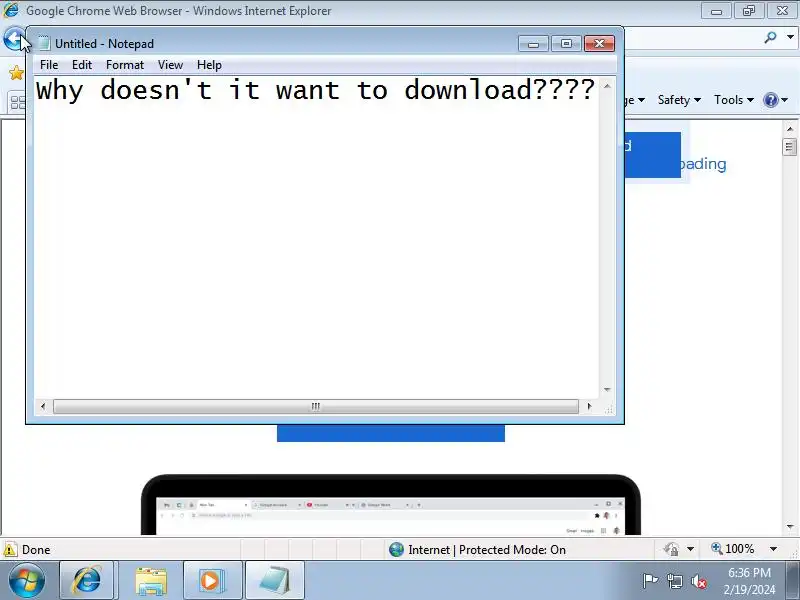Click the muted volume tray icon
Image resolution: width=800 pixels, height=600 pixels.
point(698,581)
